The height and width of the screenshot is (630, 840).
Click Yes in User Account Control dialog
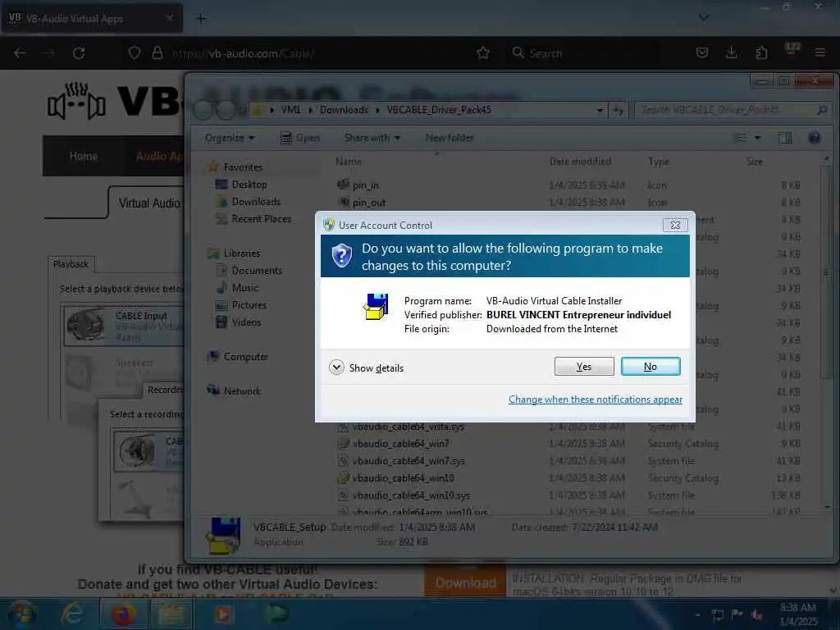click(584, 367)
